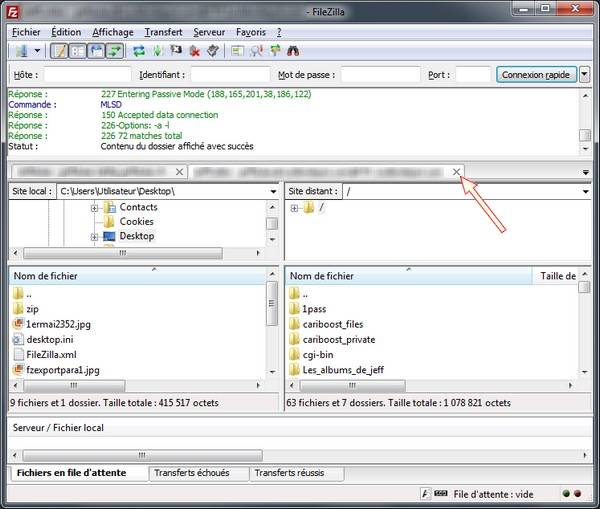Open the Affichage menu
600x509 pixels.
113,32
